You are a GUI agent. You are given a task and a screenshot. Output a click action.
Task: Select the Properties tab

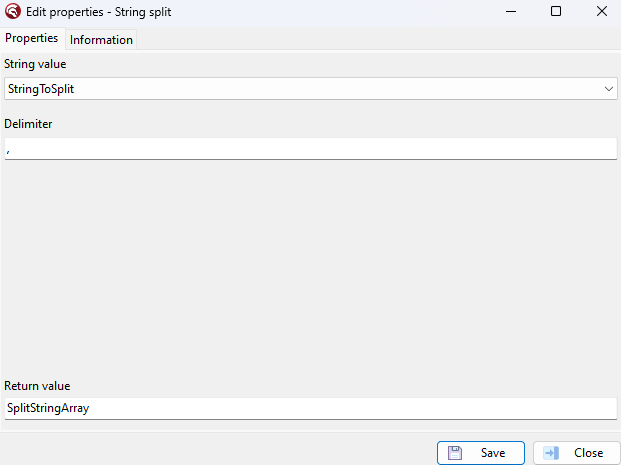32,38
